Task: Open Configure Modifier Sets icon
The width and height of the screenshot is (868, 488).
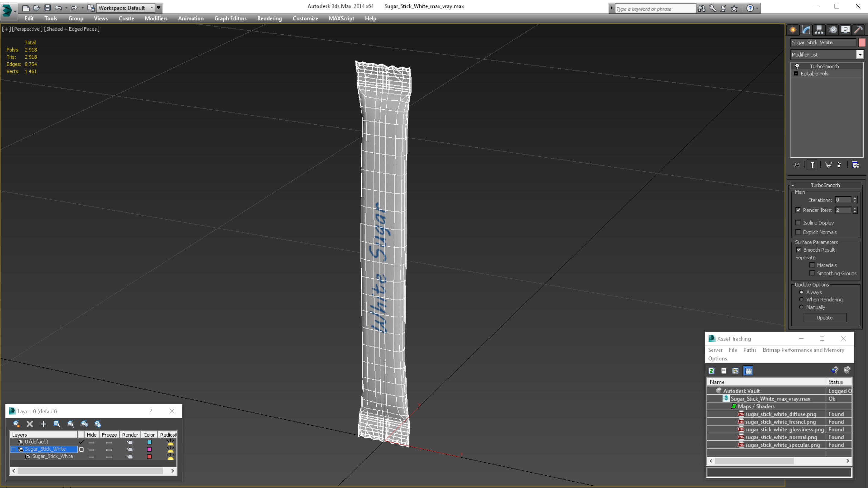Action: [x=855, y=165]
